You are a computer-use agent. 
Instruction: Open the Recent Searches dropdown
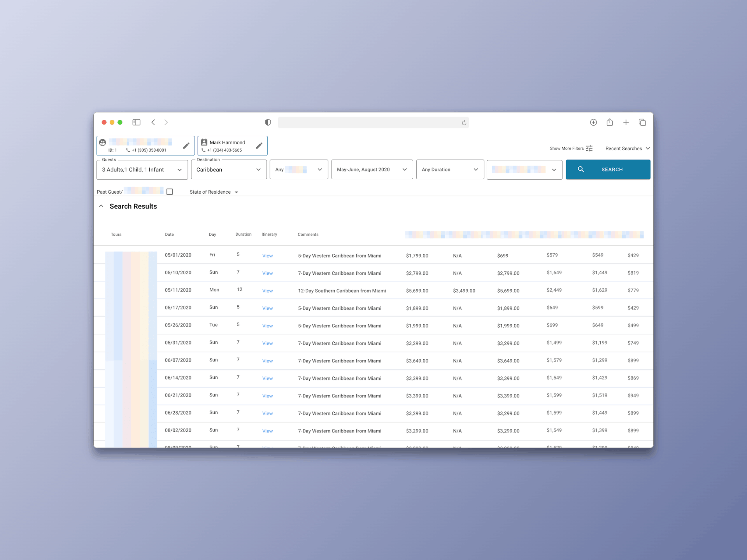pyautogui.click(x=628, y=149)
